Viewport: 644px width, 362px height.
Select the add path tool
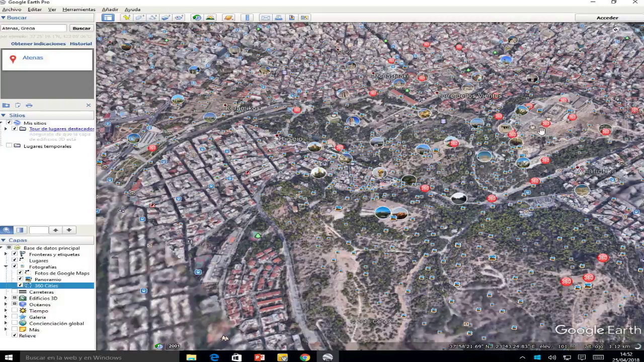[152, 18]
